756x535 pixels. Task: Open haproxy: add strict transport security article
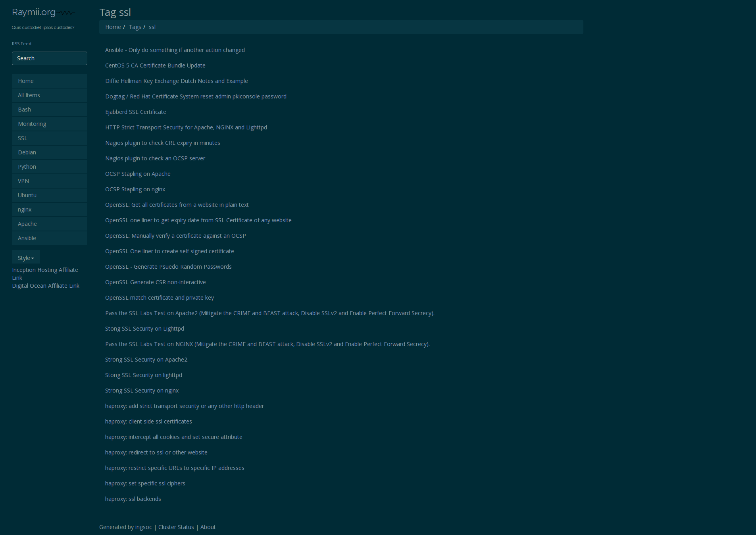point(185,406)
